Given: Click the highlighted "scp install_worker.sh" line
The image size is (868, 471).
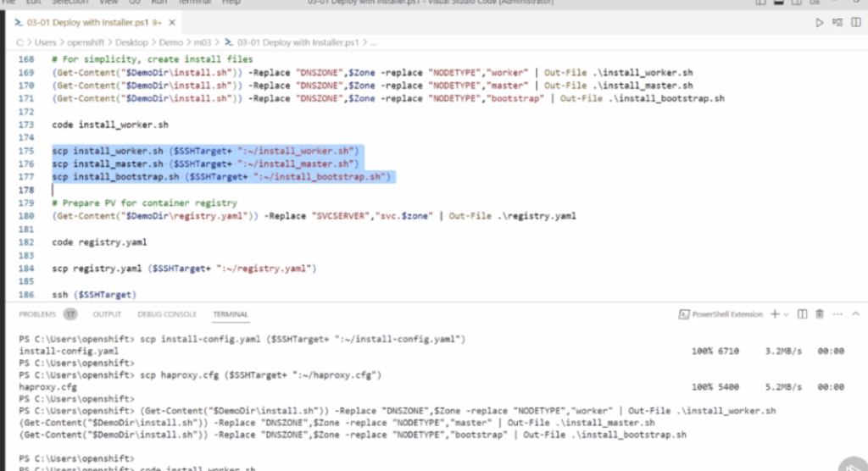Looking at the screenshot, I should [x=205, y=151].
